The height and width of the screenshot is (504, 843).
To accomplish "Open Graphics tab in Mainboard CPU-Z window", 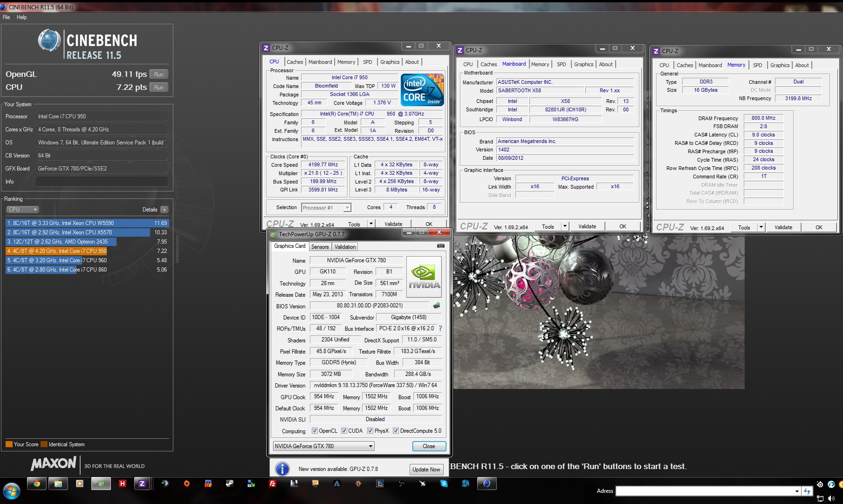I will point(583,64).
